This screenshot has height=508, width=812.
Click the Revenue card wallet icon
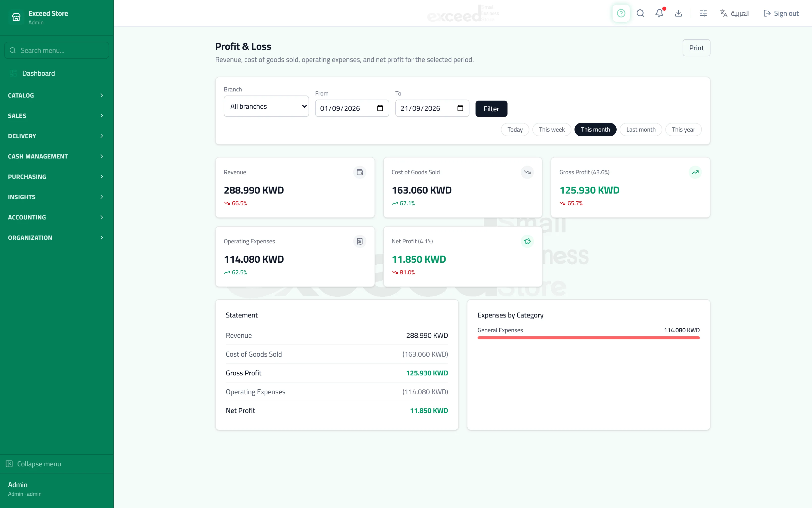(x=360, y=172)
